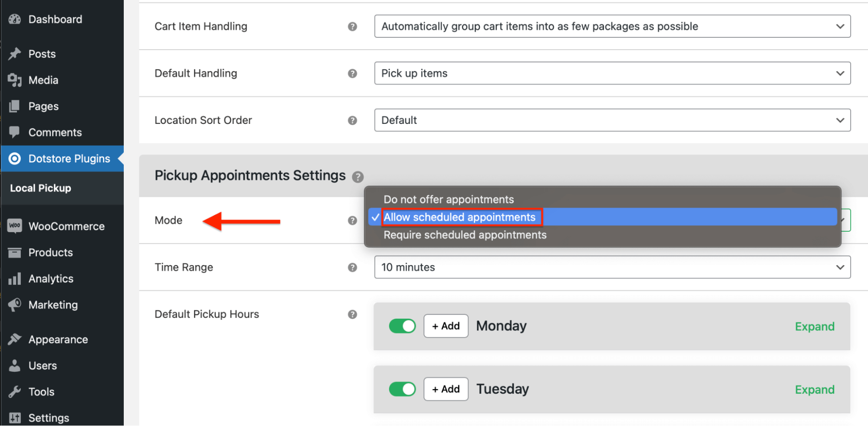Click the help icon beside Mode
This screenshot has height=426, width=868.
tap(352, 220)
